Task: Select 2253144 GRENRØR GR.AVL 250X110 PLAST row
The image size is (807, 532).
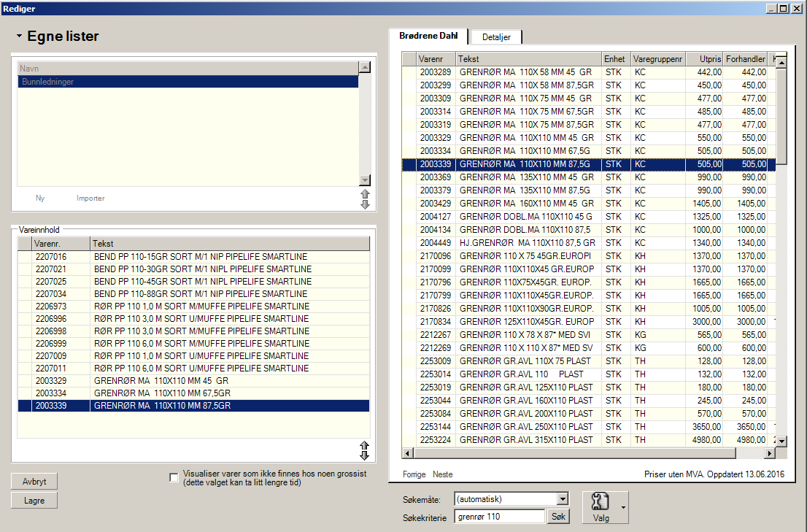Action: (589, 426)
